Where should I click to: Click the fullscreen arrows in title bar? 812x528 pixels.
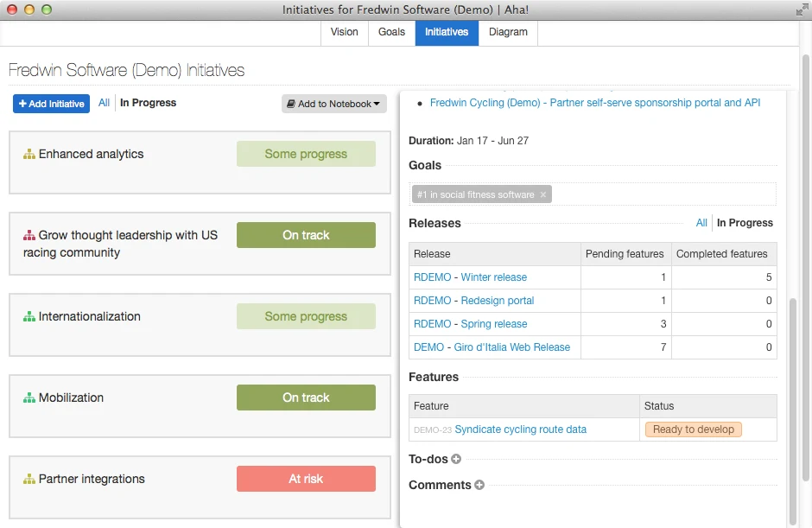coord(802,10)
